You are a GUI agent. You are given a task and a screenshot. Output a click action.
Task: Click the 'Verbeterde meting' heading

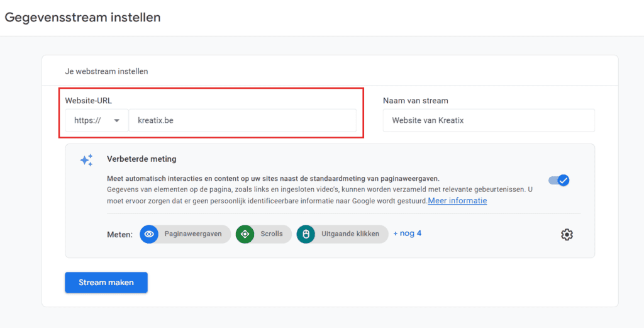coord(142,159)
